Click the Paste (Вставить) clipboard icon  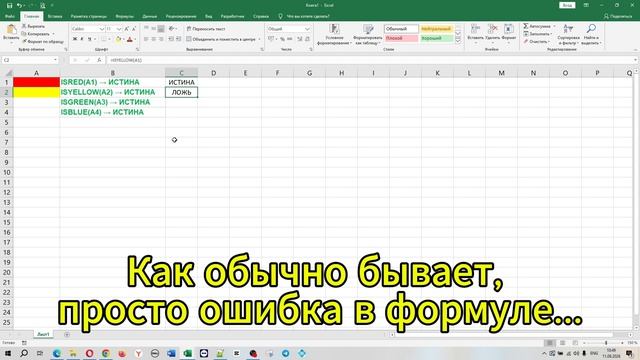pos(11,30)
